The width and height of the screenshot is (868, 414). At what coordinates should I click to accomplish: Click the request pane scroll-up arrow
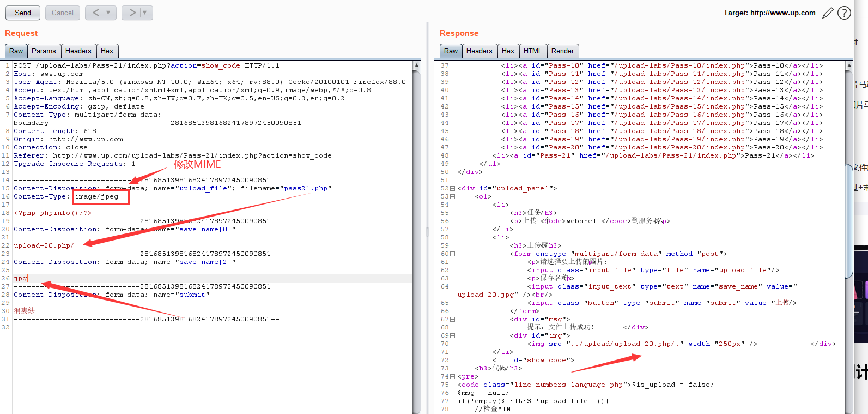pos(417,65)
